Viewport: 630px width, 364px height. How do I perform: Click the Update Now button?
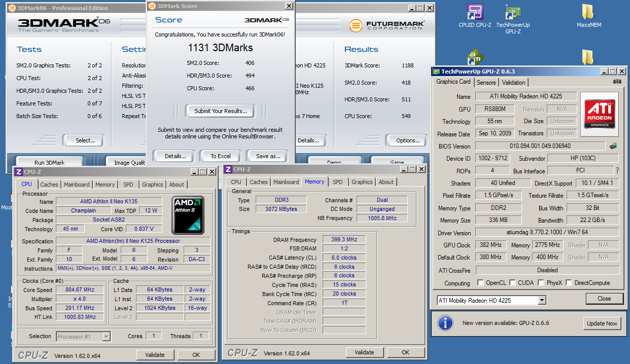point(602,323)
